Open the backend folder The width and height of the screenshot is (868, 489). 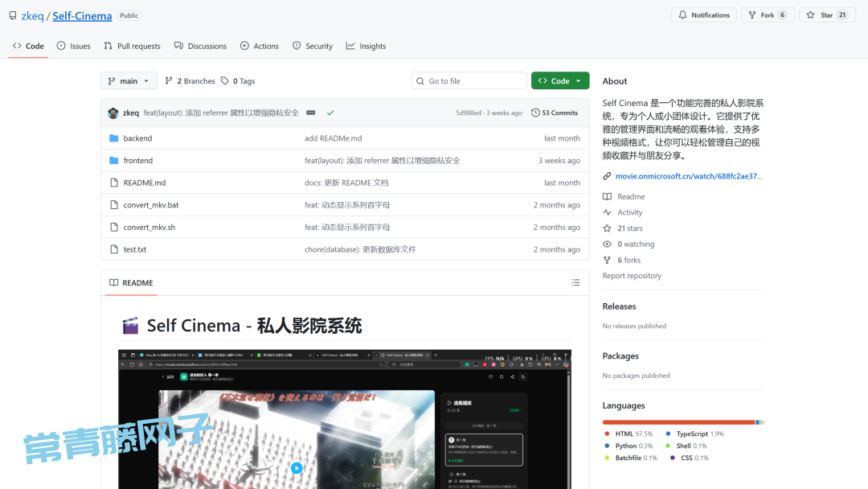137,138
